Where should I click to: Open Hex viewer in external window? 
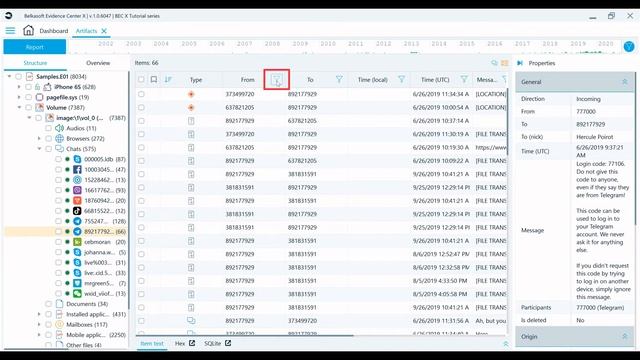pyautogui.click(x=192, y=343)
